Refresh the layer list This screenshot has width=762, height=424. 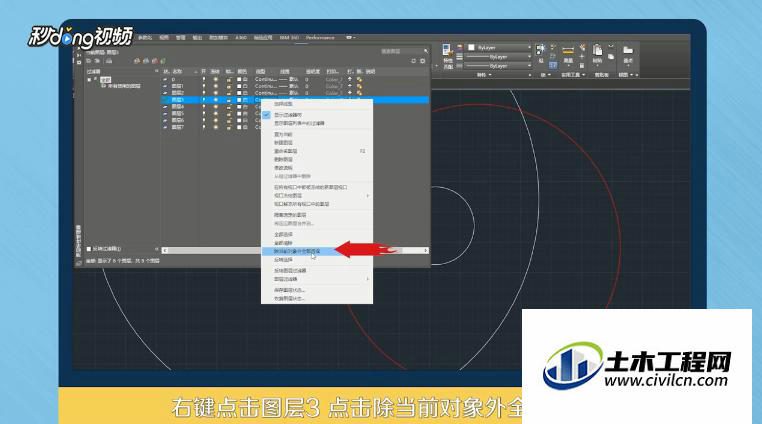pos(414,61)
